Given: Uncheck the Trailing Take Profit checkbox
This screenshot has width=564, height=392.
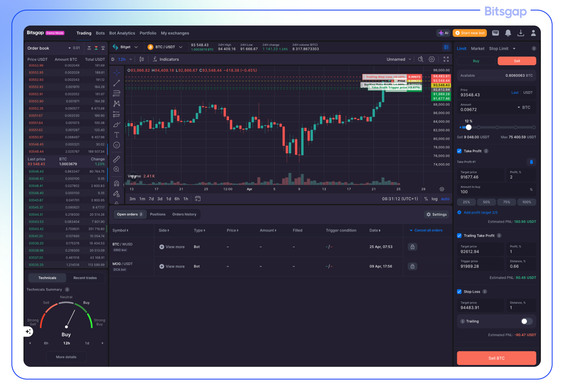Looking at the screenshot, I should point(459,236).
